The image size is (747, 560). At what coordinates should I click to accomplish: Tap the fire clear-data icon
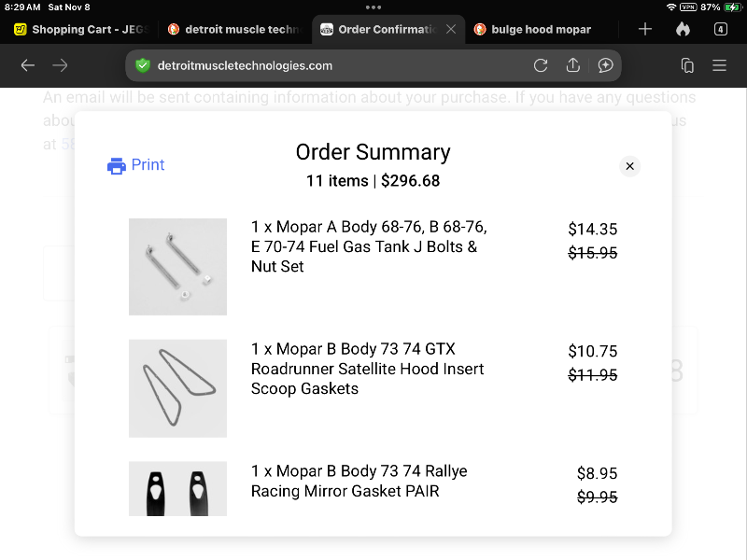[x=683, y=29]
